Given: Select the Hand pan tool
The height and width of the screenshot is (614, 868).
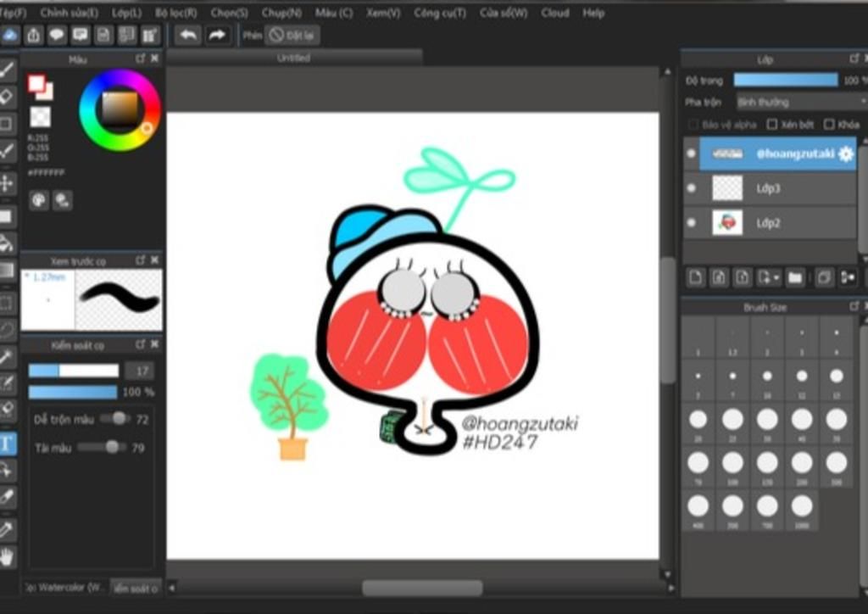Looking at the screenshot, I should [7, 556].
